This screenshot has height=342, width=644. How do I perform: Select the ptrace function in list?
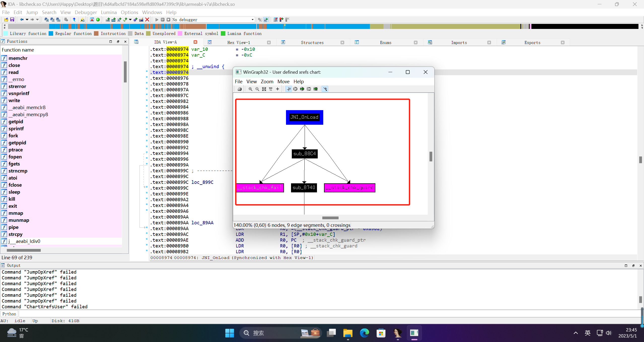click(x=16, y=150)
